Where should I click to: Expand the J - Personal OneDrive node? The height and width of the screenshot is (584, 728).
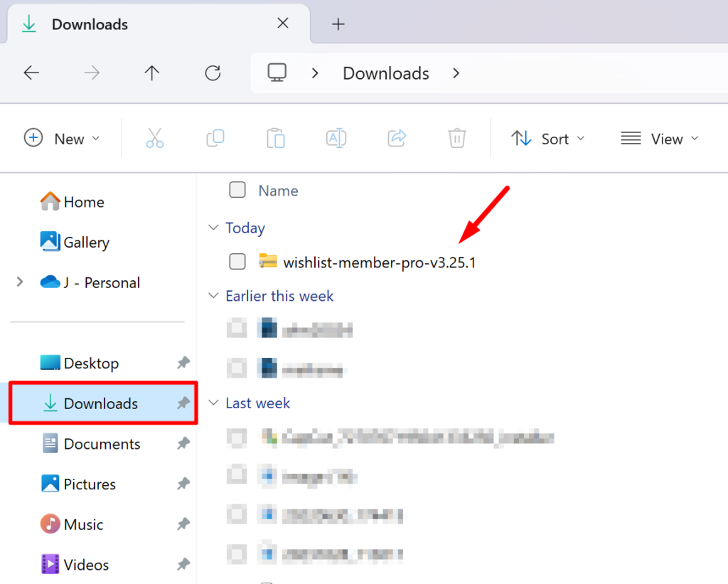coord(19,282)
